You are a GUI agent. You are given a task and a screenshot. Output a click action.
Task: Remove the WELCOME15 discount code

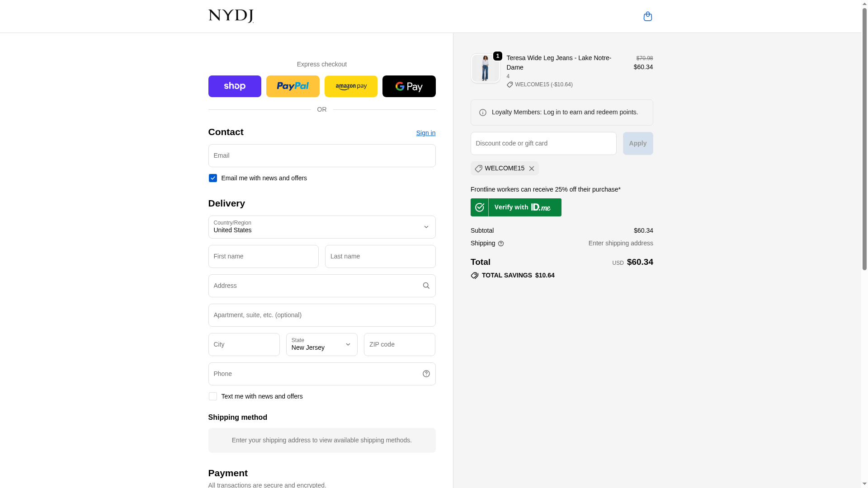tap(532, 169)
